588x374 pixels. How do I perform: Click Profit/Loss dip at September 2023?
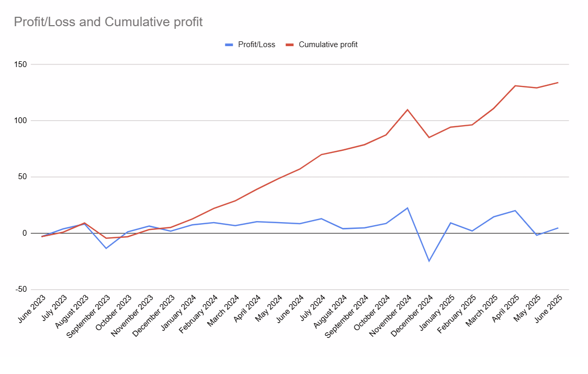[106, 248]
